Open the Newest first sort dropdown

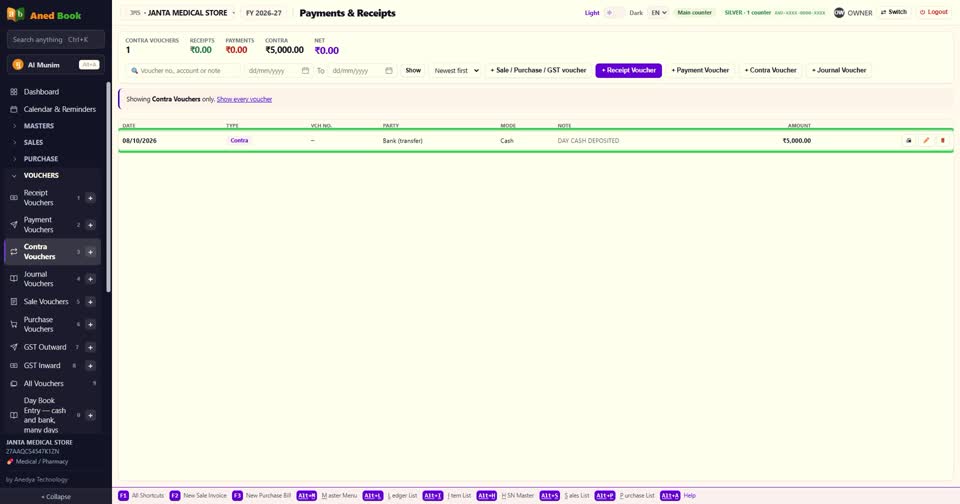click(456, 70)
